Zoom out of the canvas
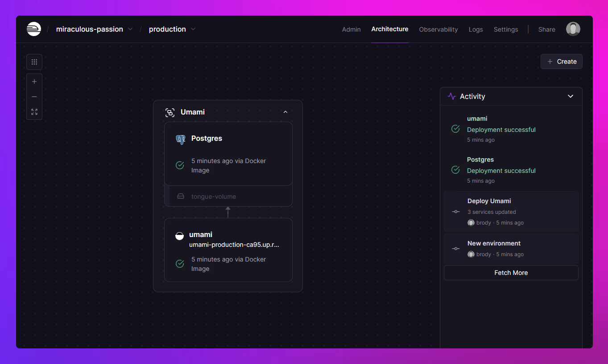The width and height of the screenshot is (608, 364). 34,97
